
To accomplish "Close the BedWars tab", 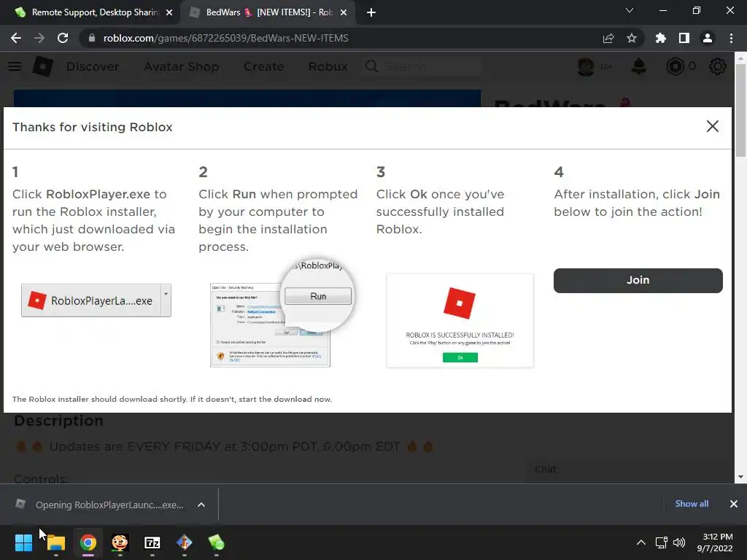I will tap(344, 12).
